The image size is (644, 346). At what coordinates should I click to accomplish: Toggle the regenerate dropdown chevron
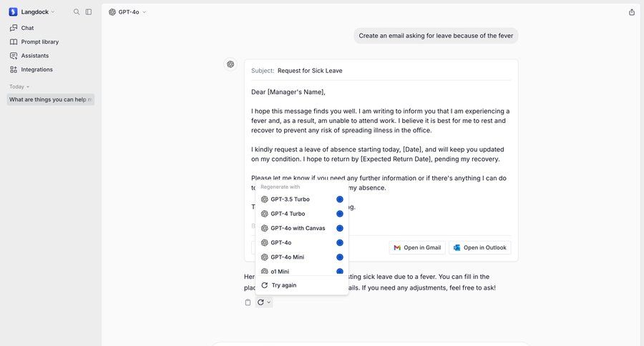[x=268, y=302]
